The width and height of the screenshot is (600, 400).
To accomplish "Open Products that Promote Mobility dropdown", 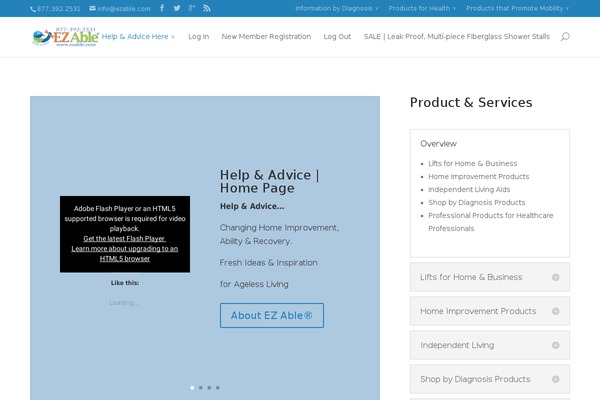I will click(x=517, y=8).
